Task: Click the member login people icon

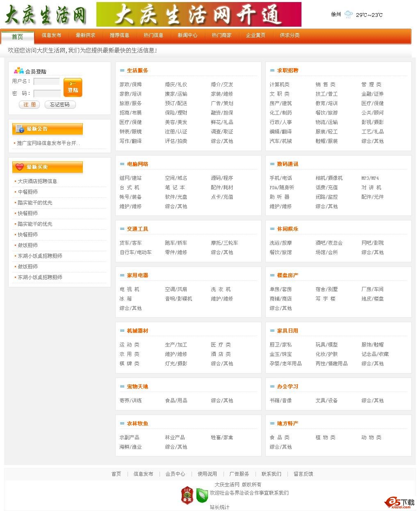Action: tap(19, 71)
